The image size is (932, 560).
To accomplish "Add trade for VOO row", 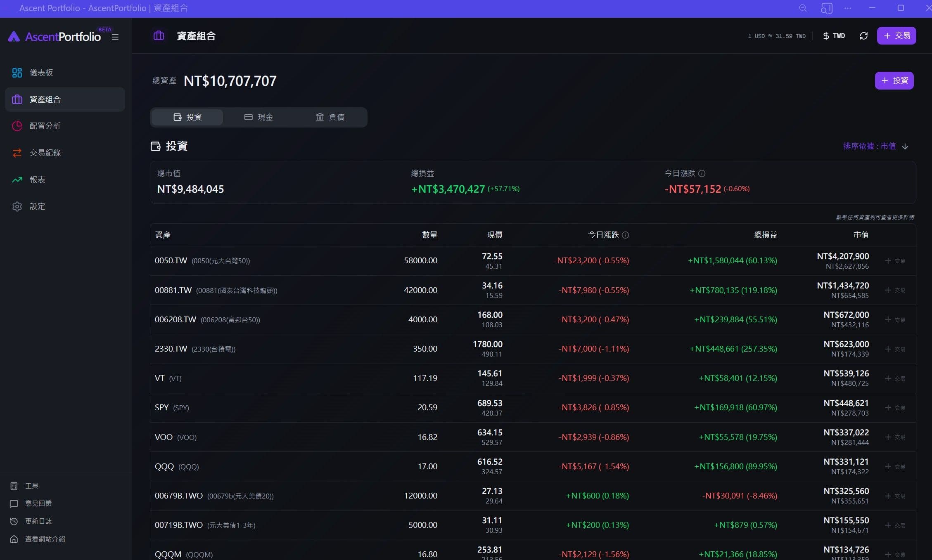I will pos(895,437).
